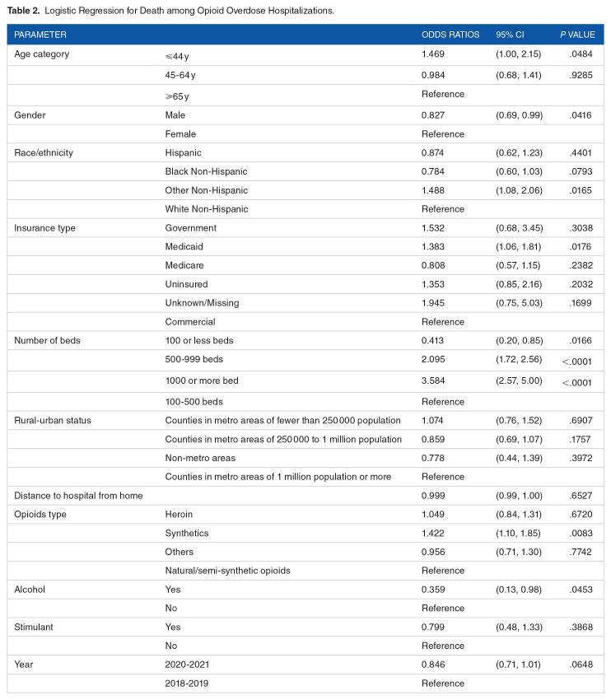Click the 95% CI column header
The width and height of the screenshot is (611, 700).
point(510,35)
